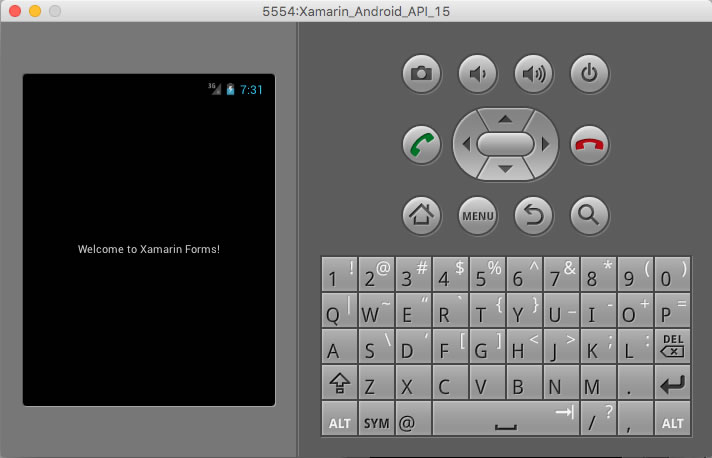Click the D-pad up arrow
Screen dimensions: 712x458
coord(505,119)
